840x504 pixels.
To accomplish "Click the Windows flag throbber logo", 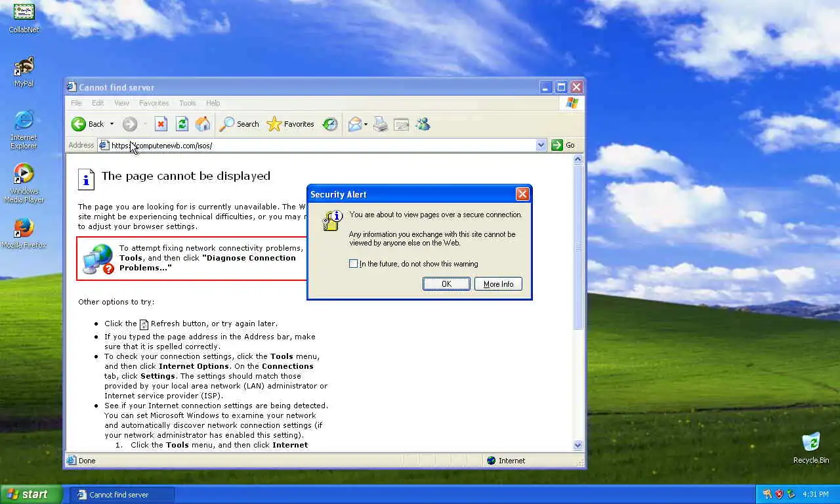I will coord(572,103).
